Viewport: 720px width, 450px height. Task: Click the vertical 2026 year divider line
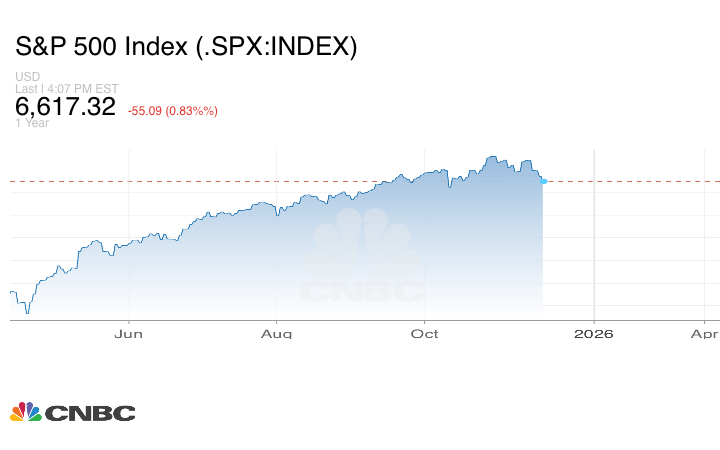pos(595,240)
